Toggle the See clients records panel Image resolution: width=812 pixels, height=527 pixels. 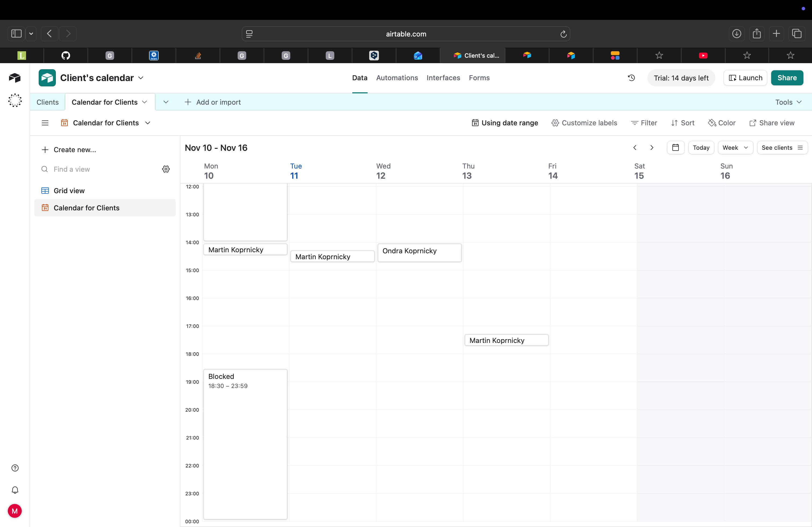(782, 148)
